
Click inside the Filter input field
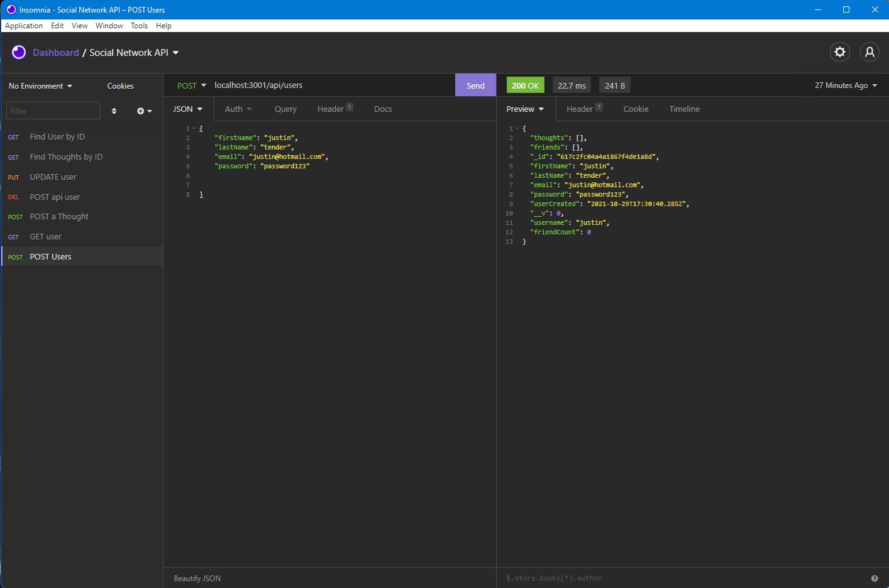coord(53,111)
